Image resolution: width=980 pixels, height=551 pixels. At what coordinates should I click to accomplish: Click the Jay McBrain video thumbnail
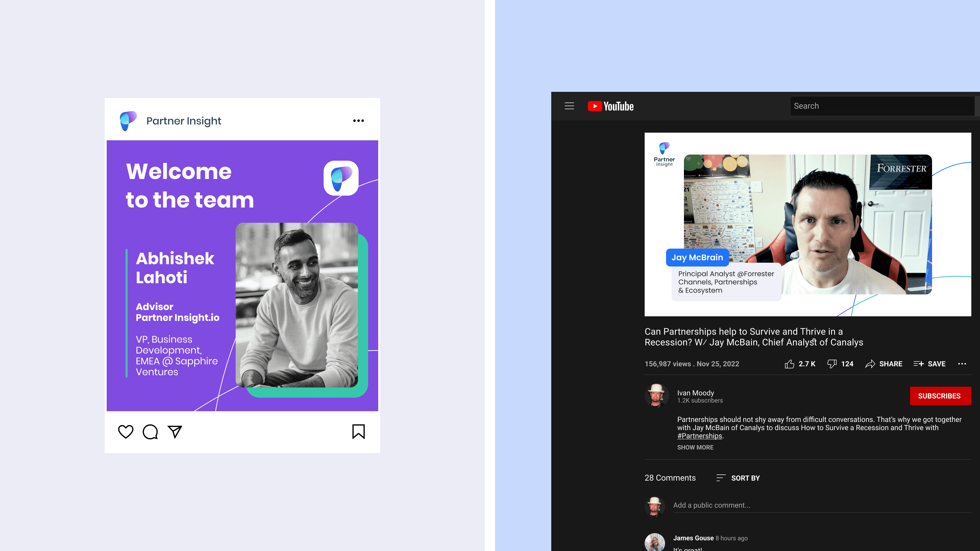(807, 224)
